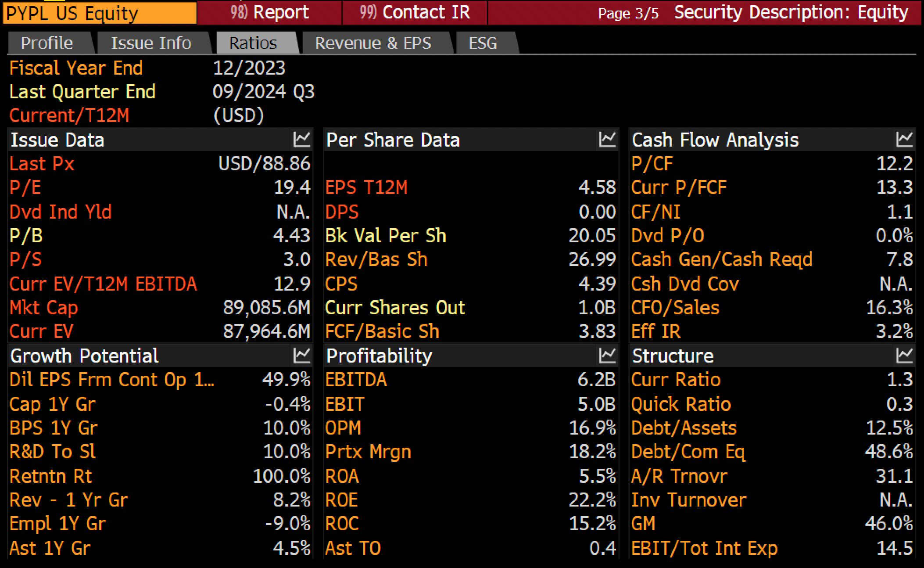Image resolution: width=924 pixels, height=568 pixels.
Task: Click the 98) Report button
Action: click(x=269, y=12)
